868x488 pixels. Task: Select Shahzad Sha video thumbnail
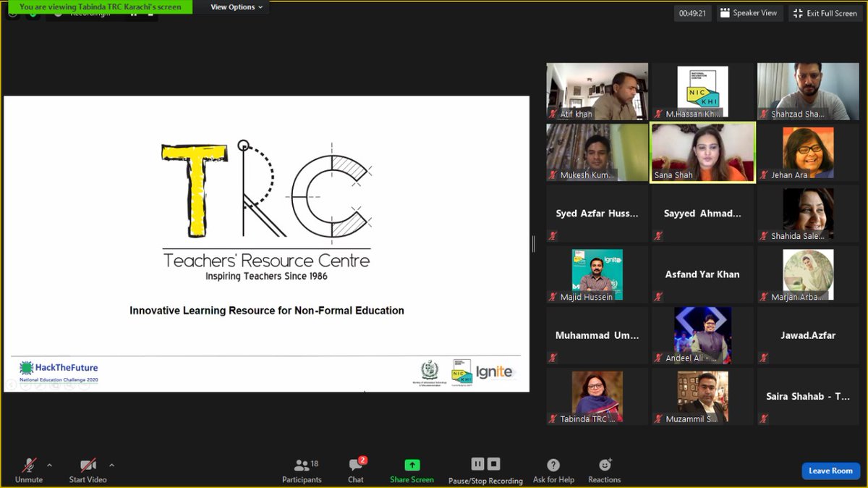(809, 91)
